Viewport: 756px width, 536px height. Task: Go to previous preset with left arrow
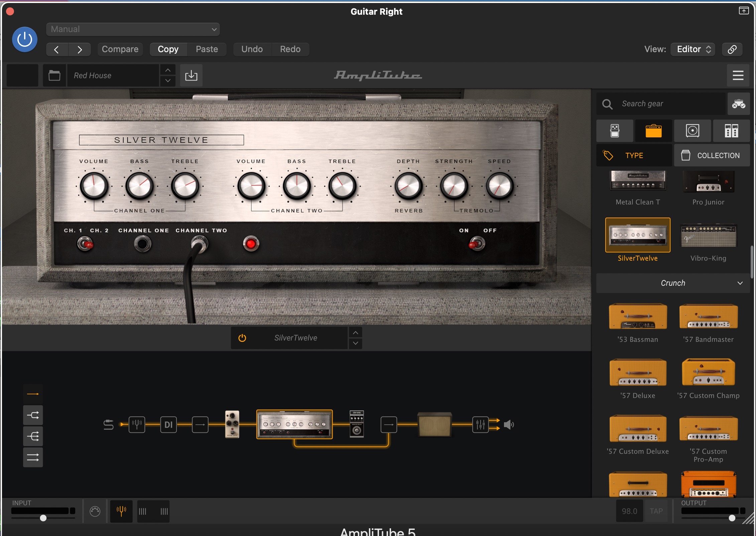tap(57, 49)
